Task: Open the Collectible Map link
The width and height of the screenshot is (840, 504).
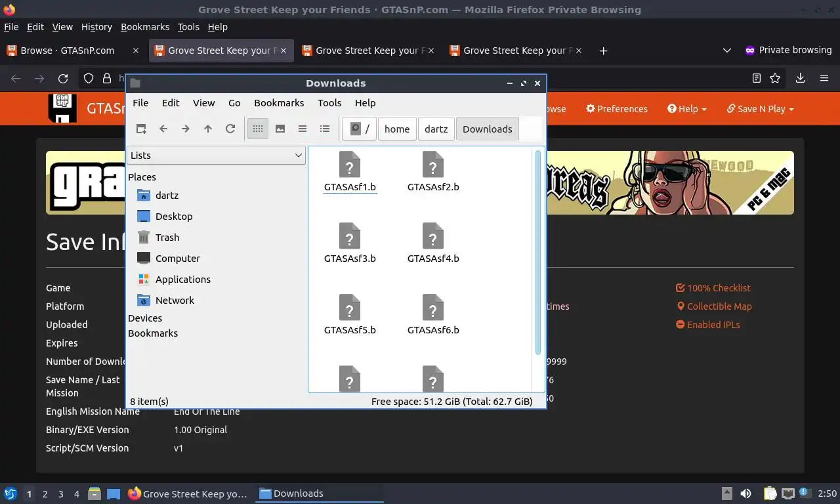Action: pyautogui.click(x=714, y=306)
